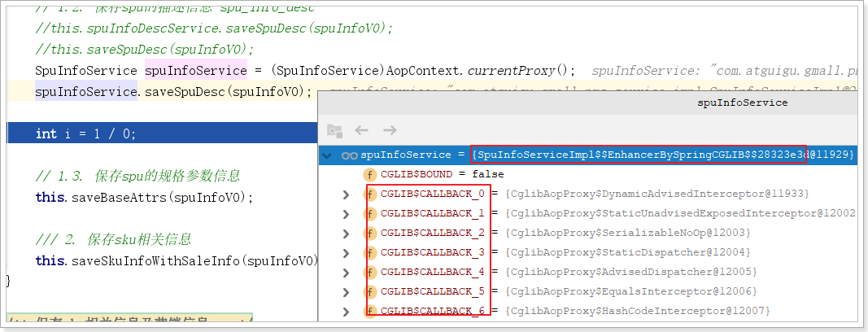Click the folder icon in the popup toolbar
The height and width of the screenshot is (332, 868).
click(334, 130)
